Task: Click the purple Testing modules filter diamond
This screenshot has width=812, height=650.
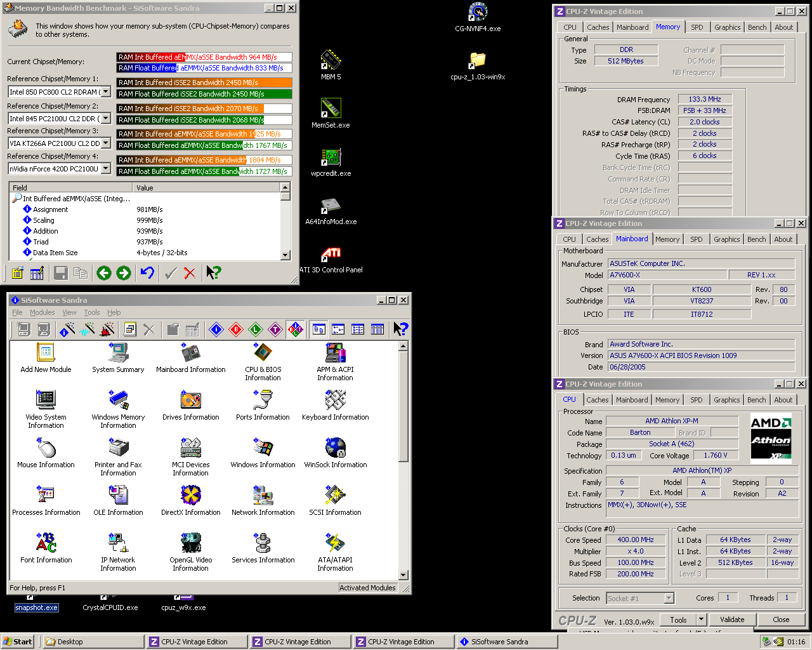Action: pyautogui.click(x=275, y=329)
